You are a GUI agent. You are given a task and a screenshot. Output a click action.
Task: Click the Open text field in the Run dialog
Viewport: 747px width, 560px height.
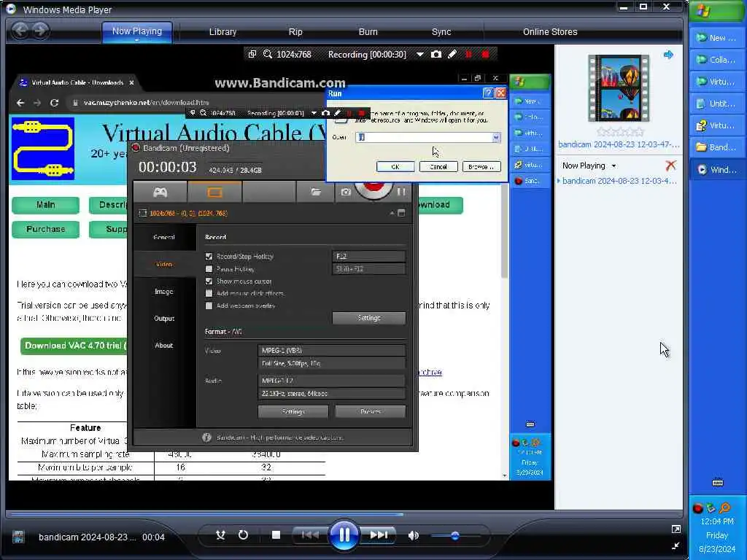424,137
